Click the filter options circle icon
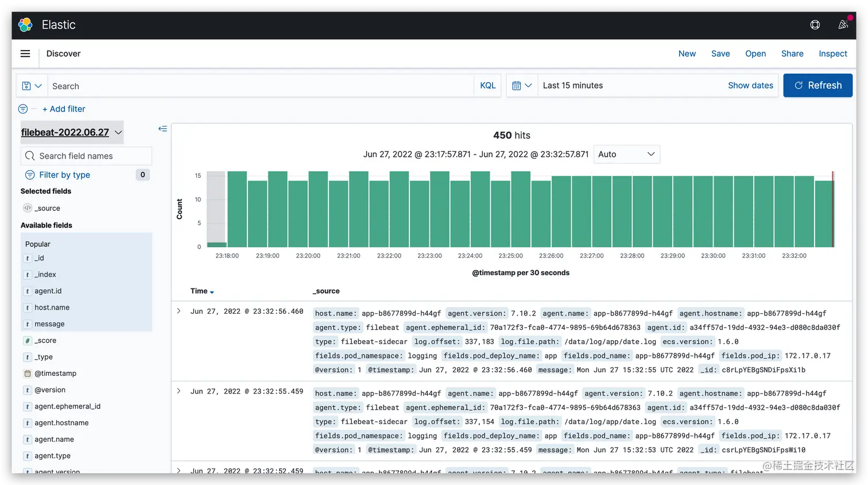This screenshot has width=868, height=485. (x=23, y=109)
